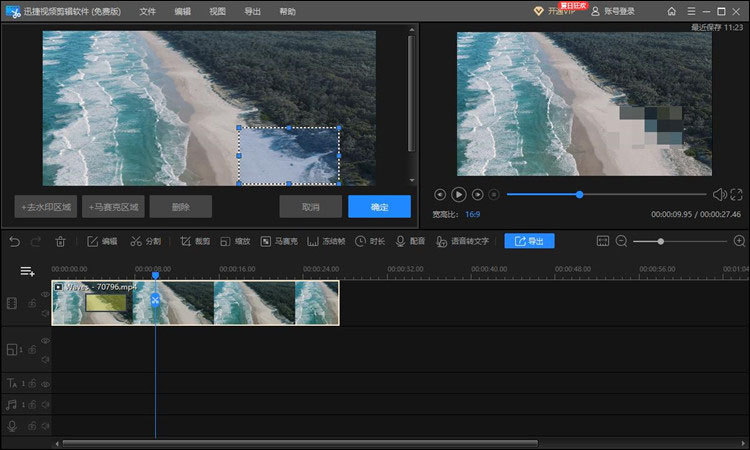Screen dimensions: 750x450
Task: Toggle lock on the video track
Action: pyautogui.click(x=32, y=303)
